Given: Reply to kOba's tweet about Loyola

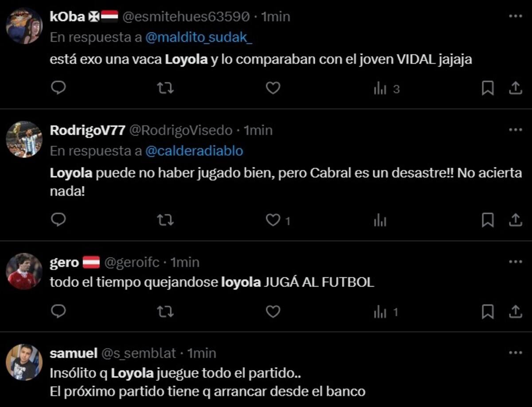Looking at the screenshot, I should point(59,89).
